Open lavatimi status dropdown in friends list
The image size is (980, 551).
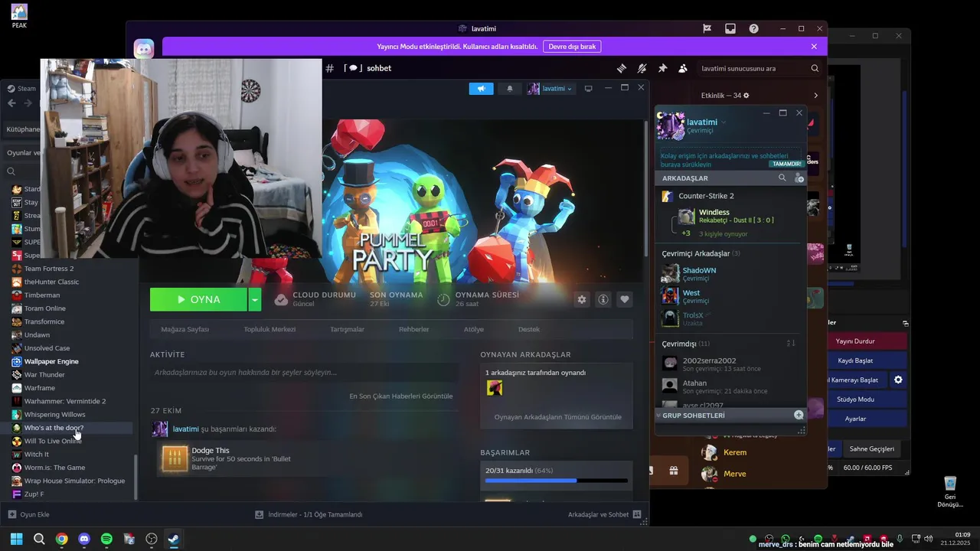coord(724,122)
